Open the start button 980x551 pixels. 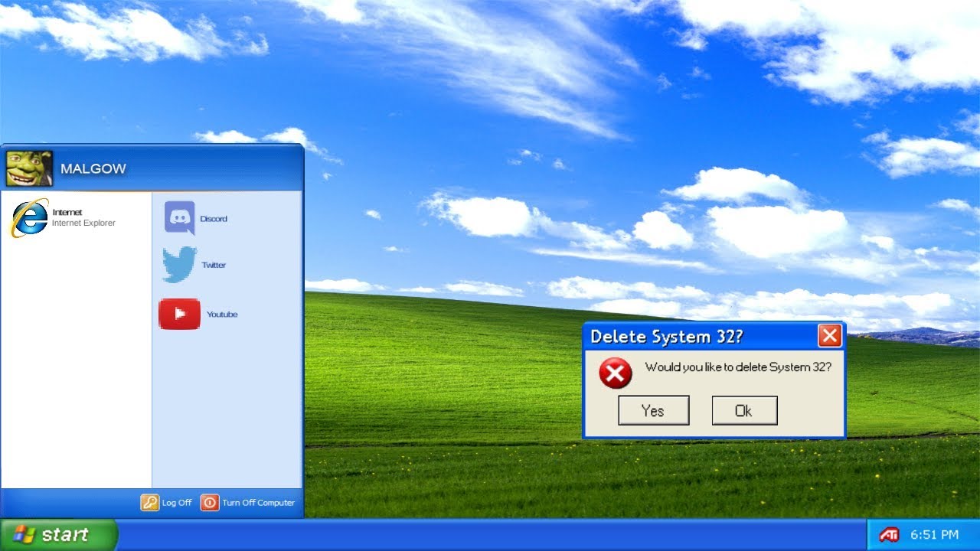[x=59, y=535]
